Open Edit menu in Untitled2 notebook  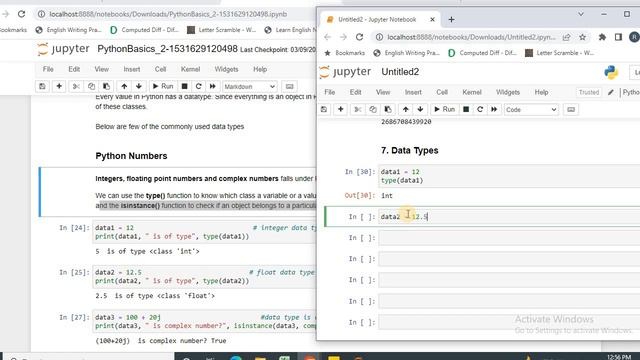356,92
